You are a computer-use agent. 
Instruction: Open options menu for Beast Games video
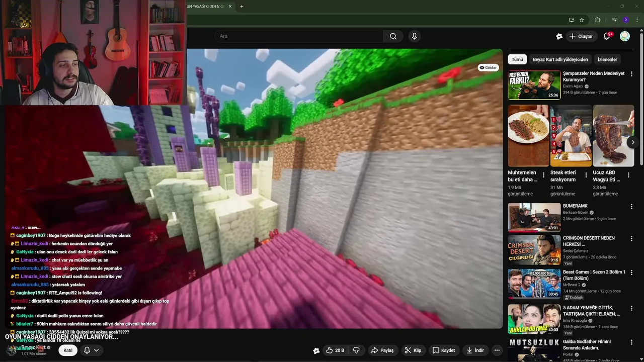(x=632, y=273)
